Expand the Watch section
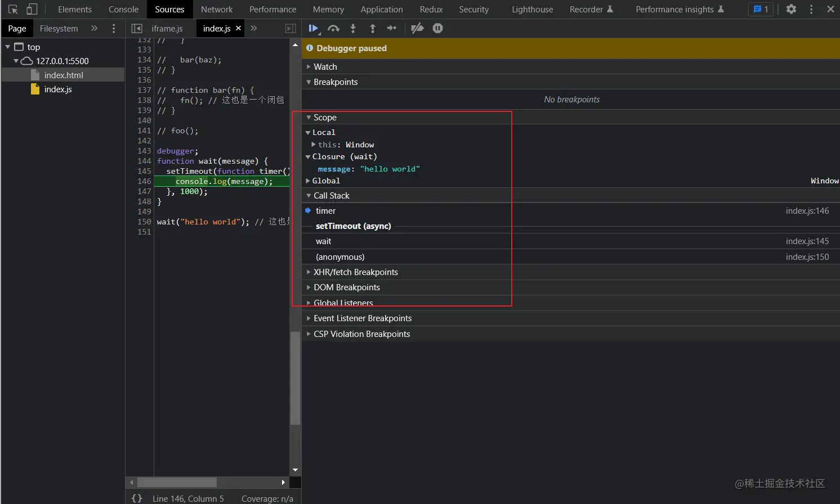 pyautogui.click(x=325, y=66)
